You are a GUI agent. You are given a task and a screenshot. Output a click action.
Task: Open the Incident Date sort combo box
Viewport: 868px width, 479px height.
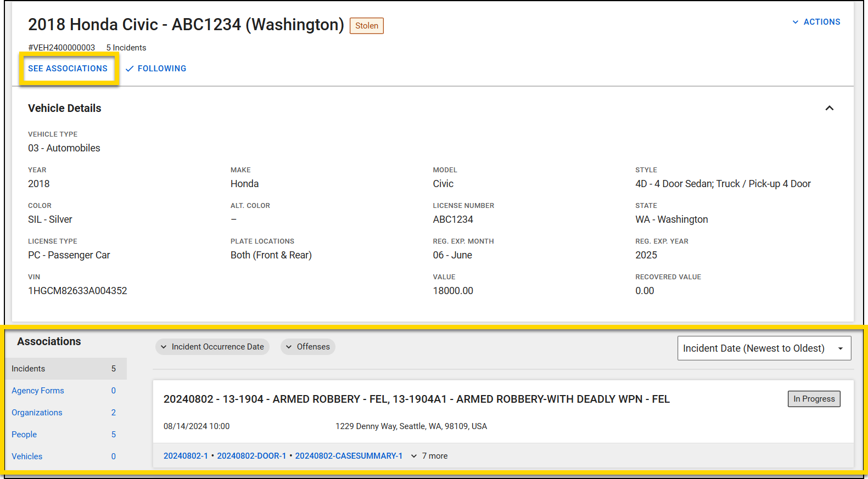click(763, 348)
